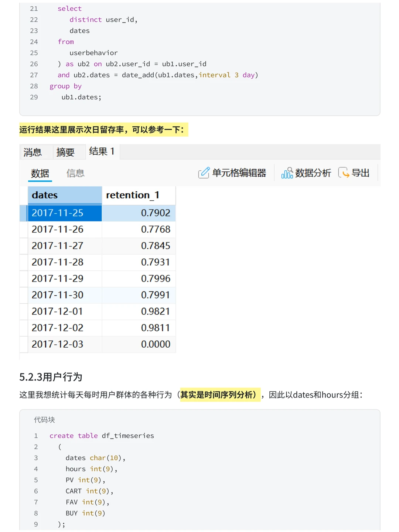Click the 数据分析 chart icon
The height and width of the screenshot is (532, 399).
pyautogui.click(x=287, y=173)
